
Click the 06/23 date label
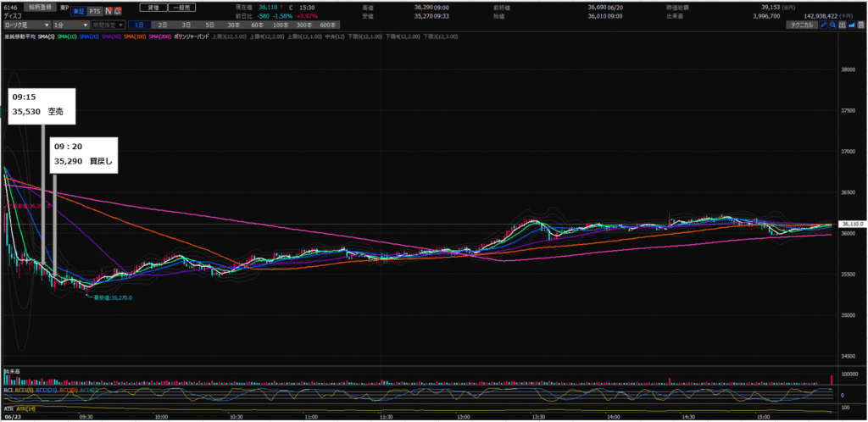(12, 416)
